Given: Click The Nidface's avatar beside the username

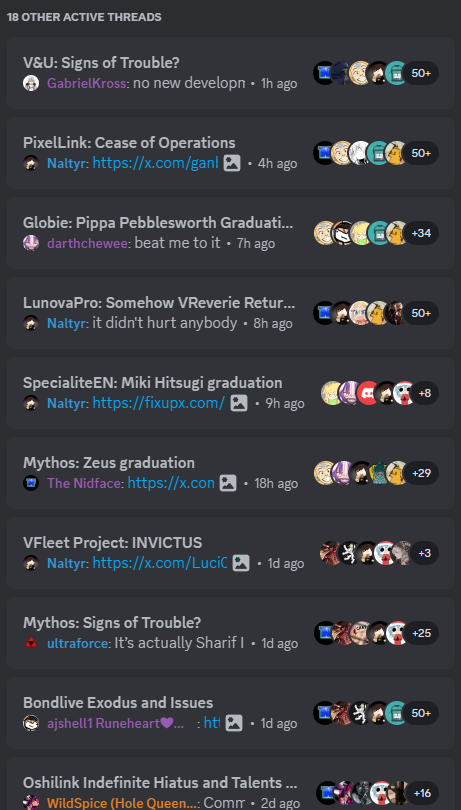Looking at the screenshot, I should [31, 483].
